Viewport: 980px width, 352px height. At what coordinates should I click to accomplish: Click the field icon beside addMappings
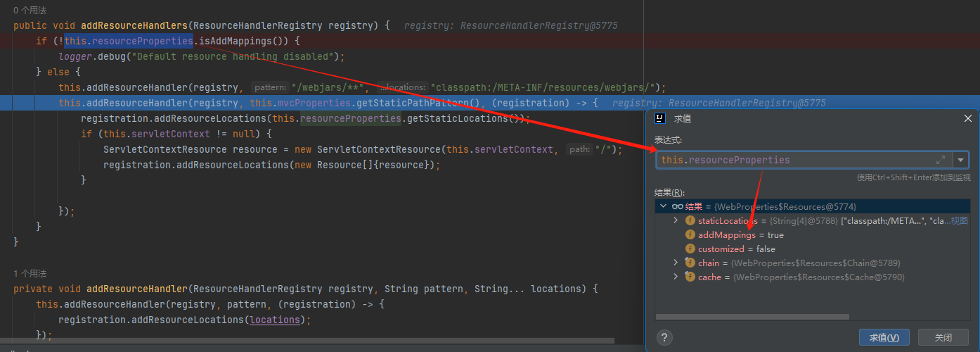coord(690,234)
